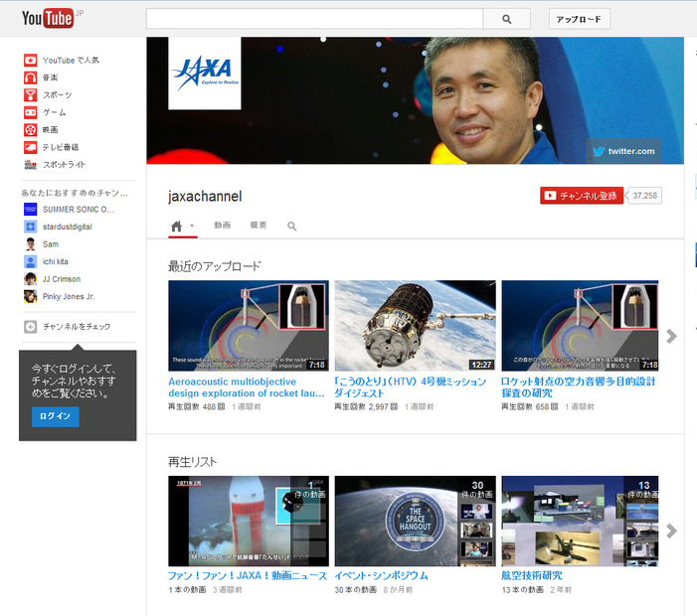
Task: Open the Aeroacoustic multiobjective video thumbnail
Action: click(249, 326)
